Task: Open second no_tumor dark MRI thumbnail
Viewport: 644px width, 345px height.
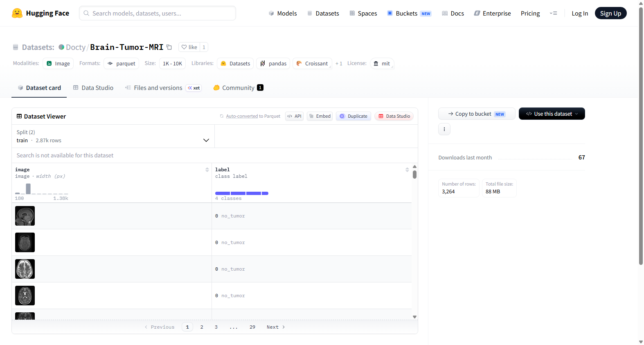Action: pyautogui.click(x=25, y=242)
